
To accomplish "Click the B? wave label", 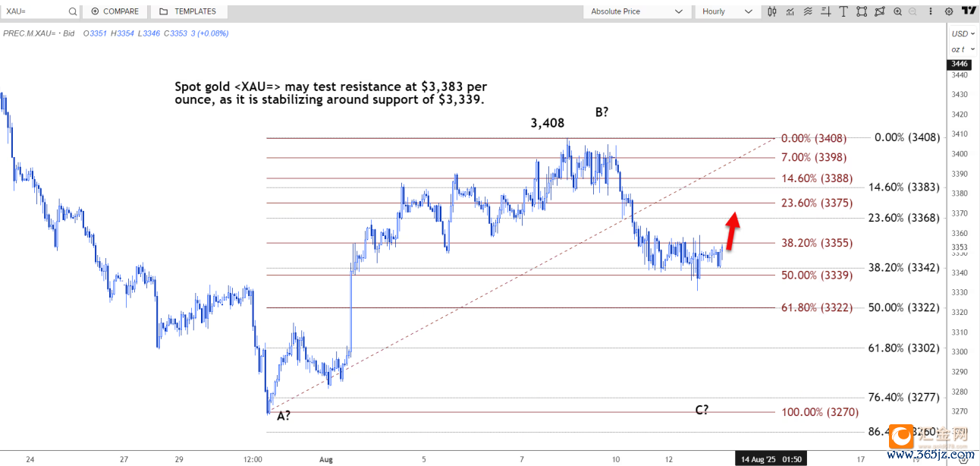I will pyautogui.click(x=602, y=112).
